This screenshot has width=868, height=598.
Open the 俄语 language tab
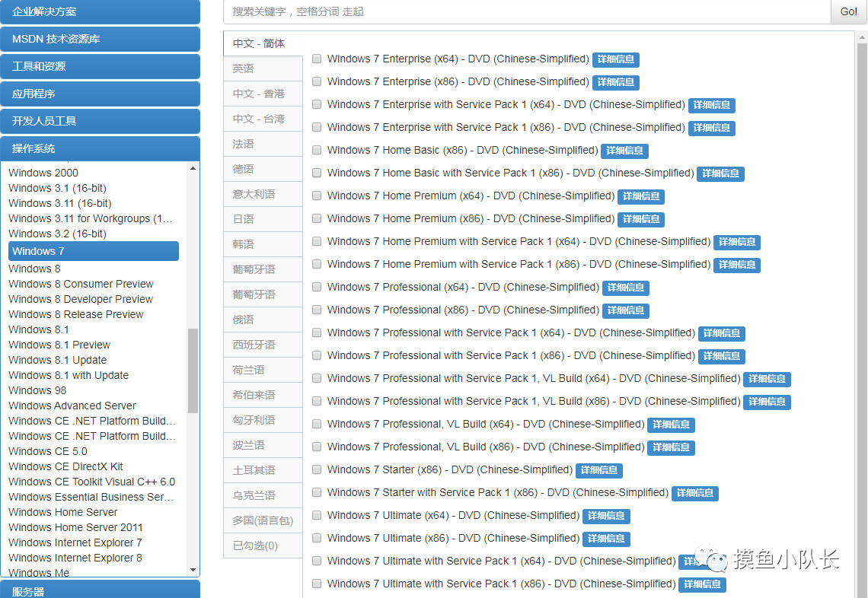263,320
